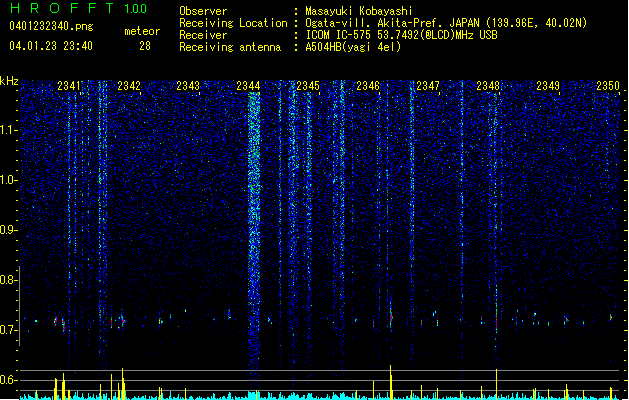Click the 2342 time marker

click(129, 86)
